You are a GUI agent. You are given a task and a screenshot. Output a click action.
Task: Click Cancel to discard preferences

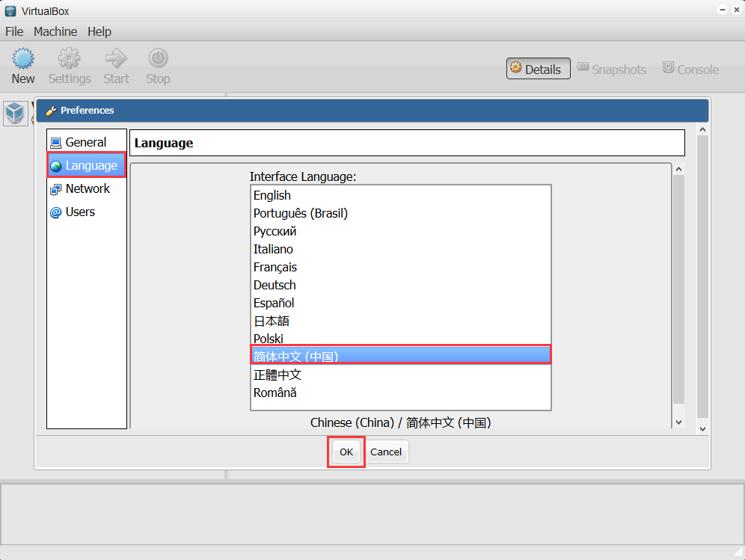(386, 452)
